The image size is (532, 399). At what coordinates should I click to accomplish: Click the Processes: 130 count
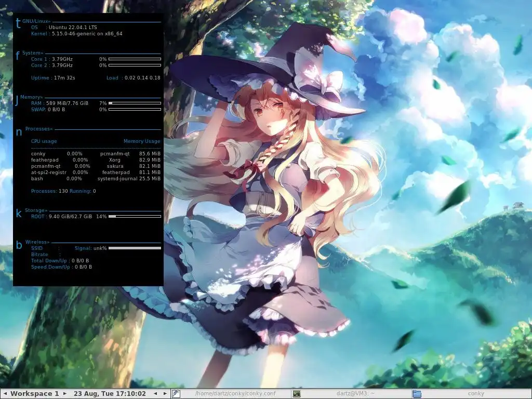click(x=49, y=191)
